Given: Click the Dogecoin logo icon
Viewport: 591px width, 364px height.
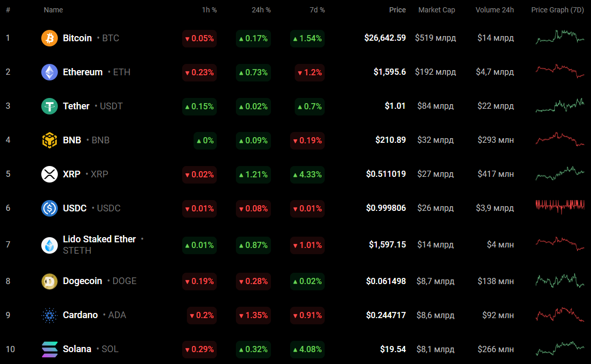Looking at the screenshot, I should click(x=50, y=281).
